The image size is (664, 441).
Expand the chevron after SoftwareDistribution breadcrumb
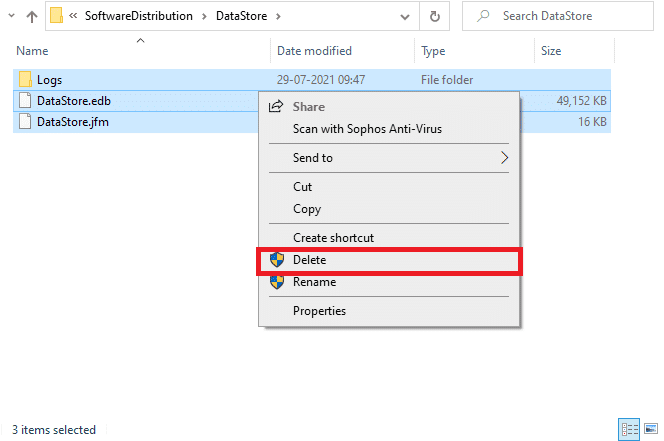204,17
